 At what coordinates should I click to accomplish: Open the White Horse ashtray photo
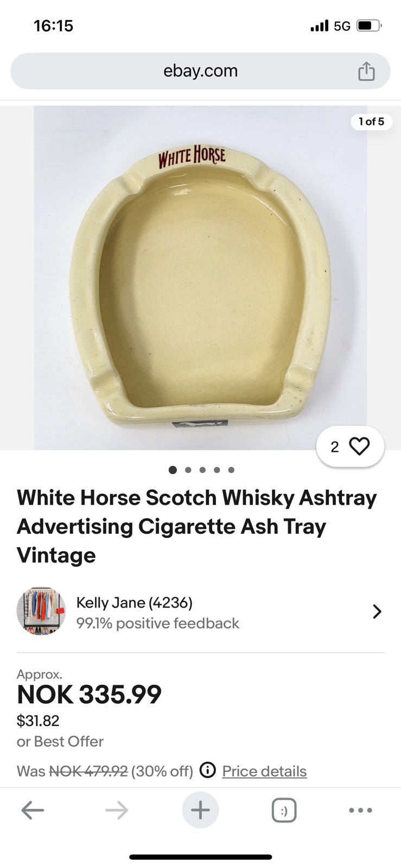[200, 278]
